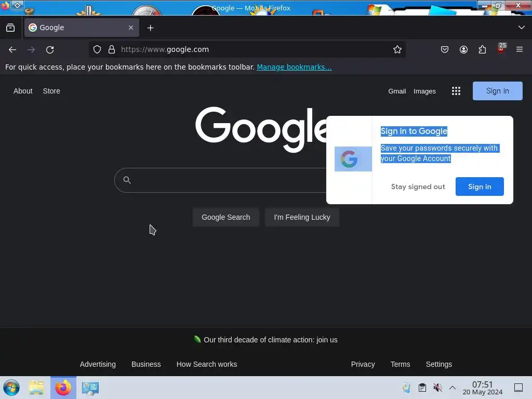Open uBlock Origin extension with badge 25
Image resolution: width=532 pixels, height=399 pixels.
501,49
